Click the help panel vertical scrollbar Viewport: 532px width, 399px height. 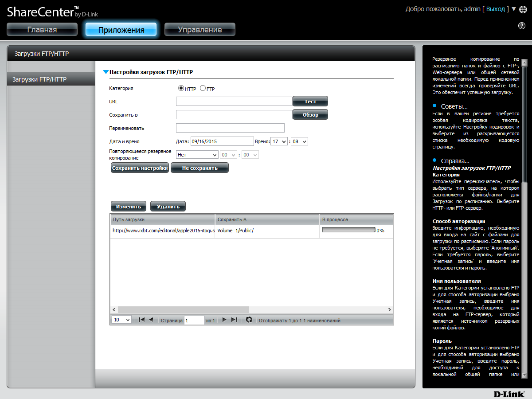pyautogui.click(x=524, y=124)
